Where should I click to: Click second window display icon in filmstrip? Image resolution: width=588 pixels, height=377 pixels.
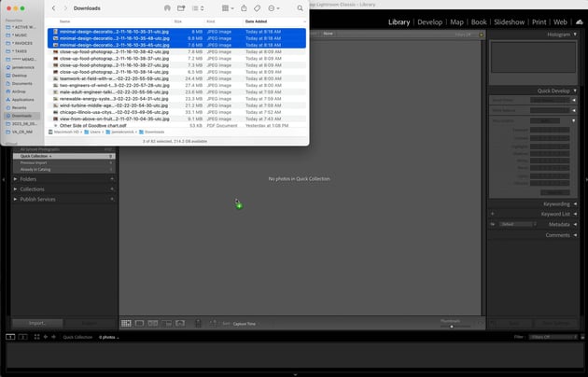[x=23, y=337]
